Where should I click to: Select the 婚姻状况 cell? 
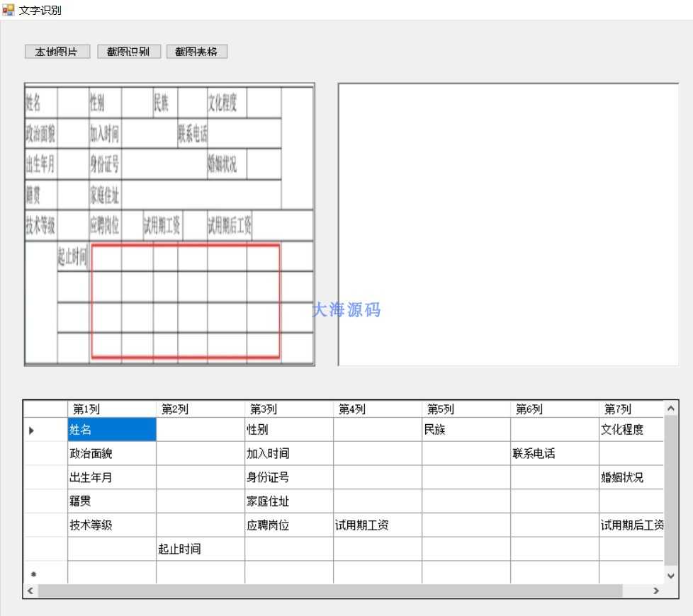tap(631, 477)
